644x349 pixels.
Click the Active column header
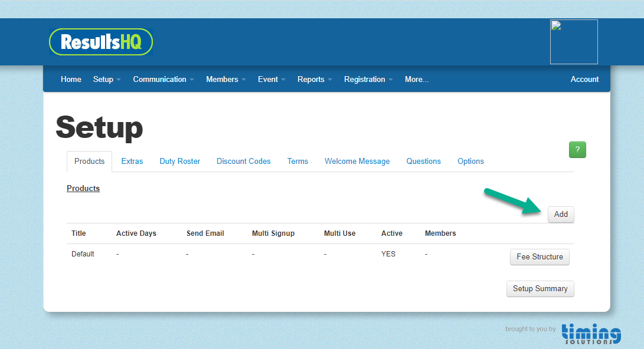click(x=392, y=233)
